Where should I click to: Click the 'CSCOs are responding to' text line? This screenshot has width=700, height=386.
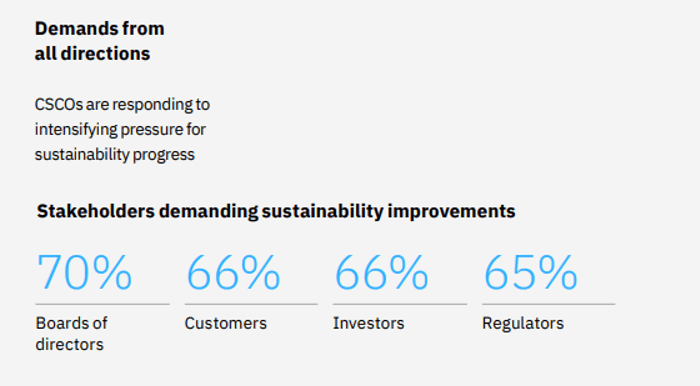pyautogui.click(x=122, y=104)
